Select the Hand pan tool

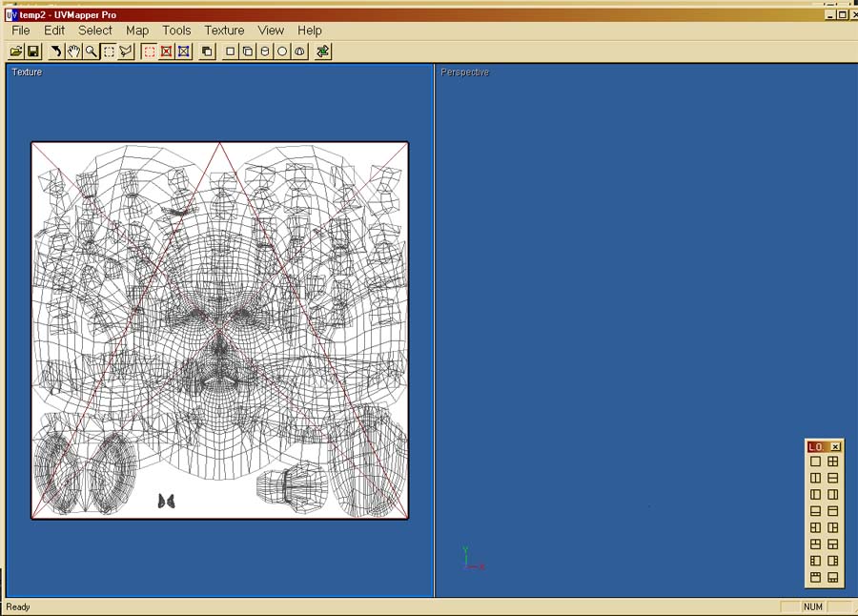click(73, 51)
